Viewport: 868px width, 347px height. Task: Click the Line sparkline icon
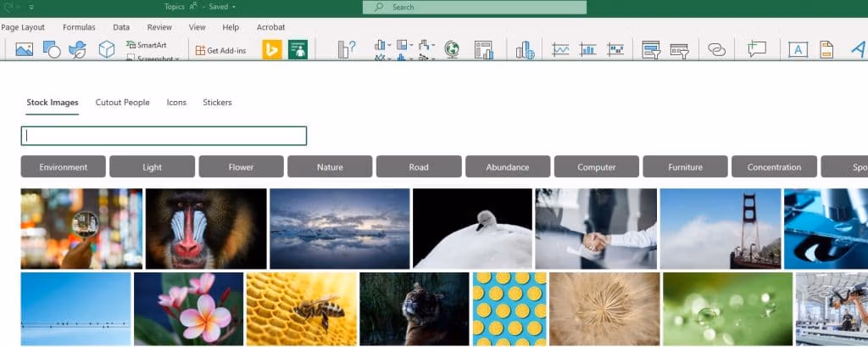pyautogui.click(x=560, y=50)
